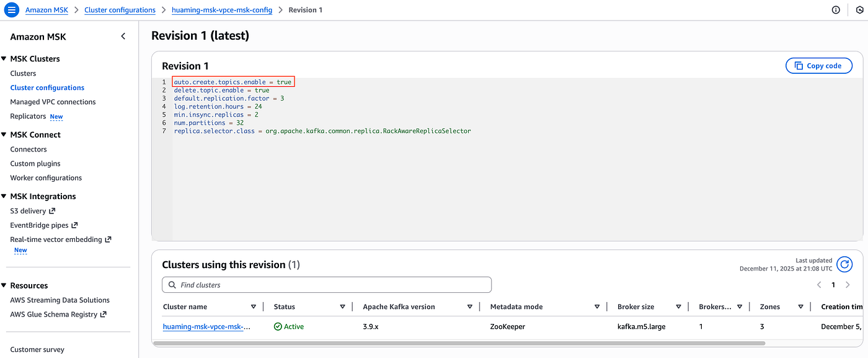The height and width of the screenshot is (358, 868).
Task: Go to previous page of clusters
Action: coord(819,285)
